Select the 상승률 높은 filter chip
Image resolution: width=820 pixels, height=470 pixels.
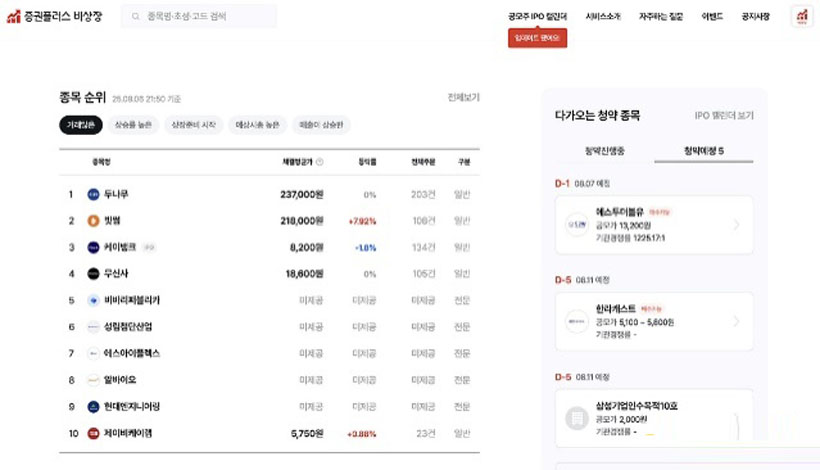[x=133, y=125]
